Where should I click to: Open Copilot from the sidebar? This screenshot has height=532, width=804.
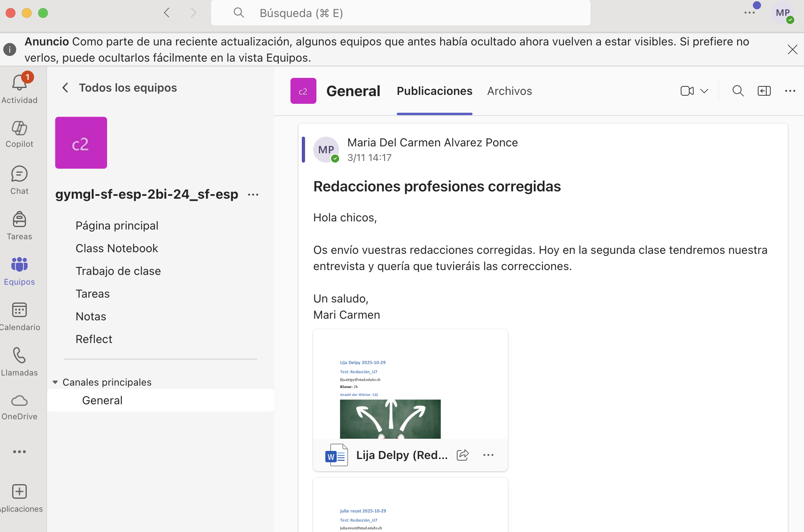[19, 129]
